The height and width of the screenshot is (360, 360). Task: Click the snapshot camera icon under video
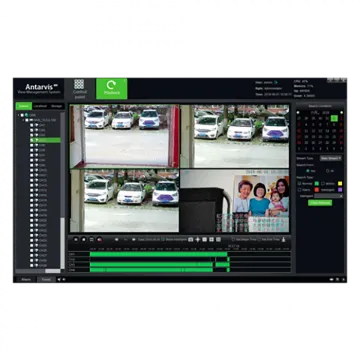[x=191, y=239]
